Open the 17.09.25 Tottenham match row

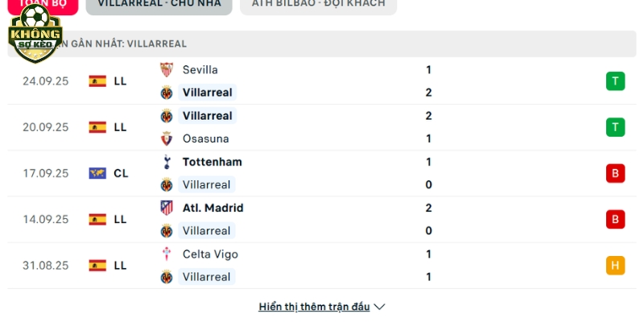[x=322, y=173]
